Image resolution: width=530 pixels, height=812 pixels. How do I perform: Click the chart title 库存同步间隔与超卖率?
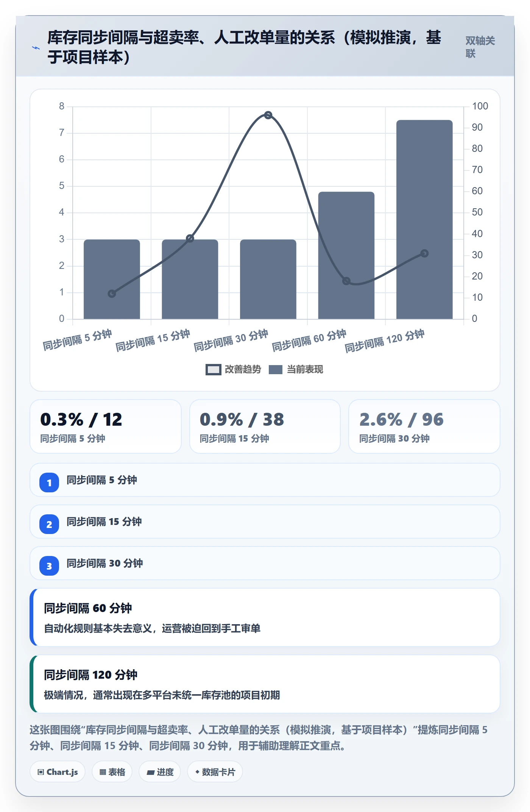click(x=244, y=47)
